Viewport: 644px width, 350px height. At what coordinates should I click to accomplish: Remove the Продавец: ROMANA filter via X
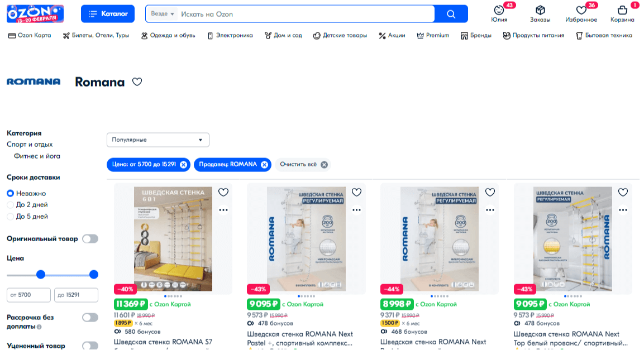pos(264,165)
